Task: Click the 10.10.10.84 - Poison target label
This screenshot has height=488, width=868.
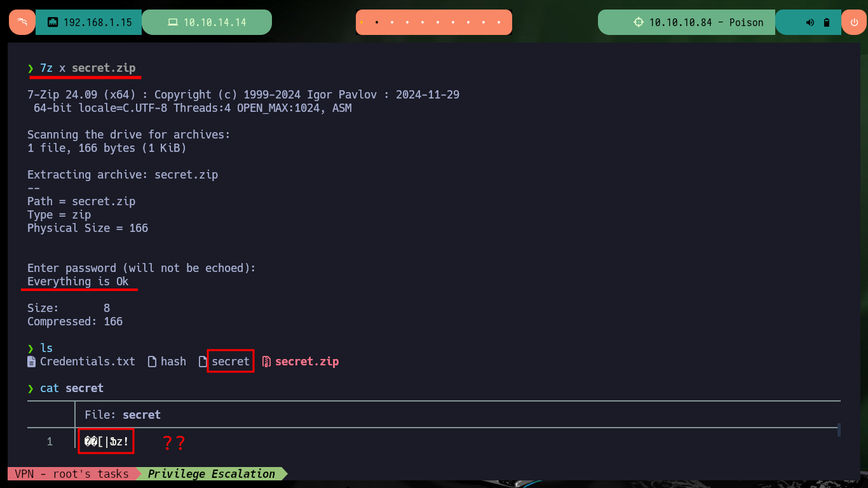Action: 706,22
